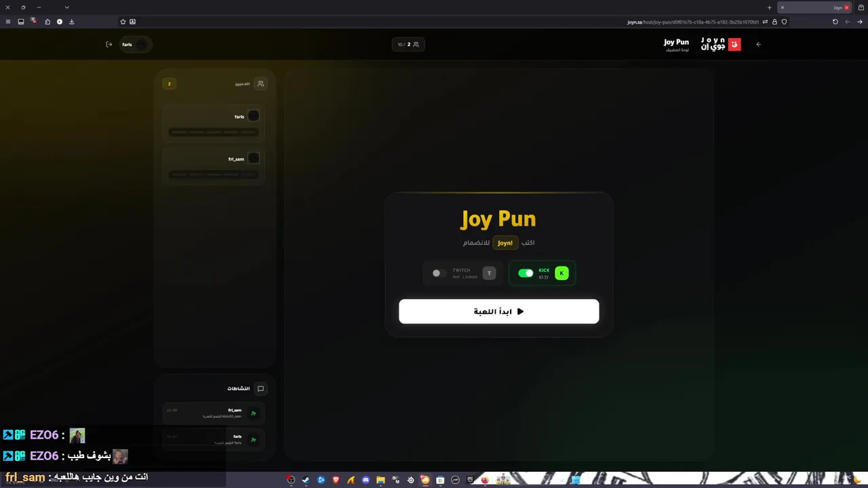Click the players panel people icon
Screen dimensions: 868x488
(x=260, y=84)
